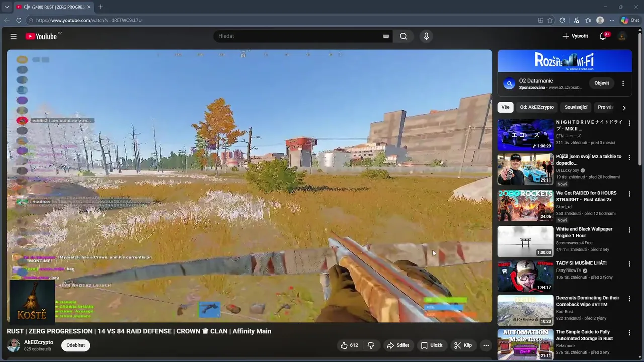Select the Vše filter chip
Viewport: 644px width, 362px height.
pos(505,107)
